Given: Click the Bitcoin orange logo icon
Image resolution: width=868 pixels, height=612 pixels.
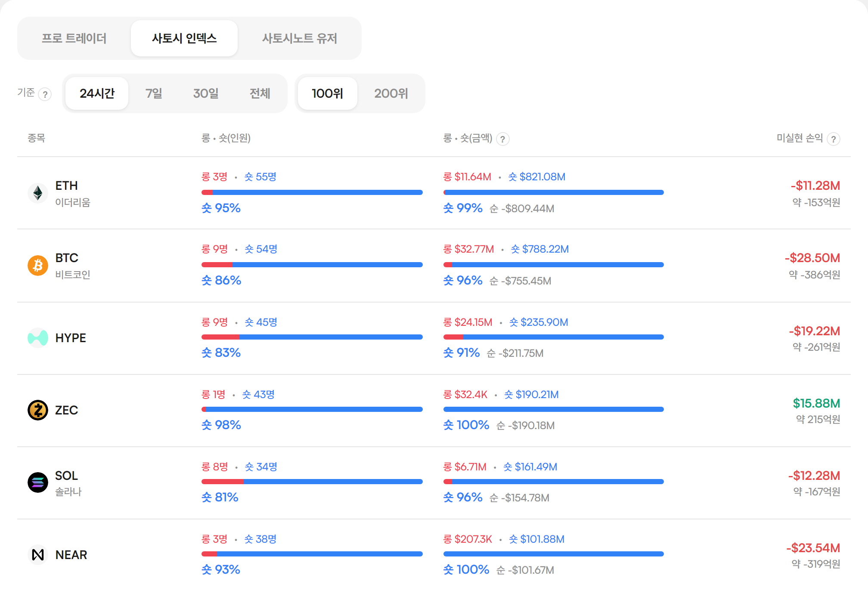Looking at the screenshot, I should [38, 265].
